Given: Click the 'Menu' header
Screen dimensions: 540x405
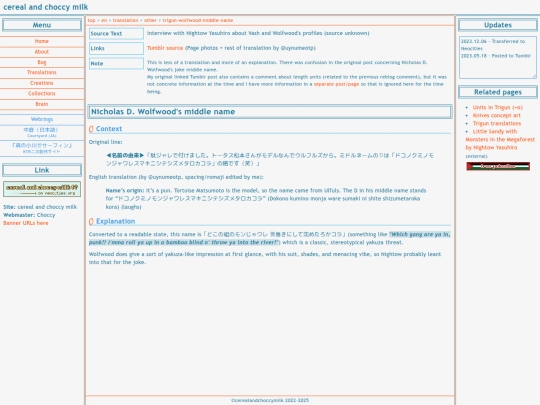Looking at the screenshot, I should pos(42,25).
